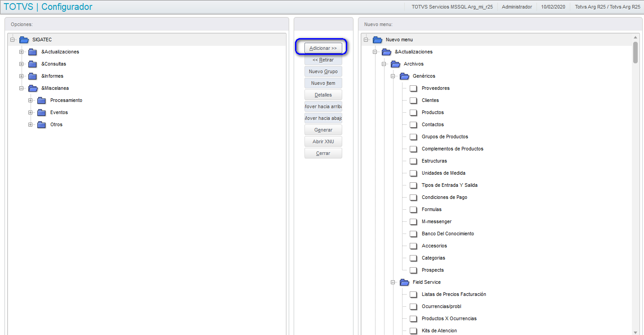Check the Tipos de Entrada Y Salida box

point(413,185)
